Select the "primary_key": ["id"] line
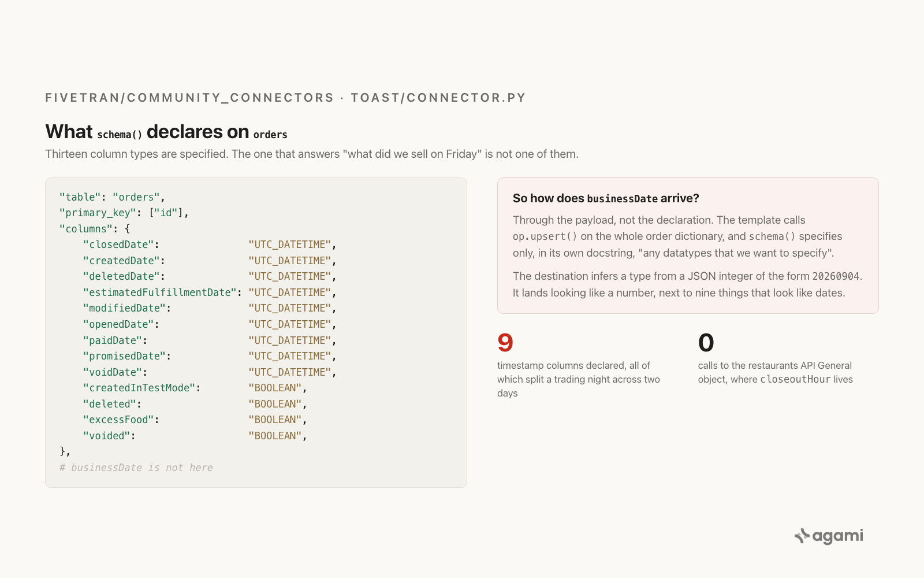The width and height of the screenshot is (924, 578). [124, 213]
